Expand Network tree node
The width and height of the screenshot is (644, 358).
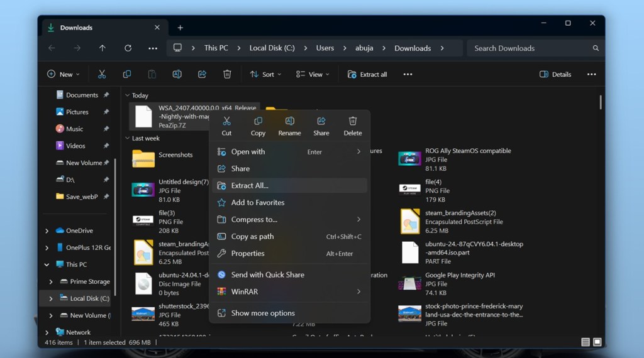(x=47, y=333)
